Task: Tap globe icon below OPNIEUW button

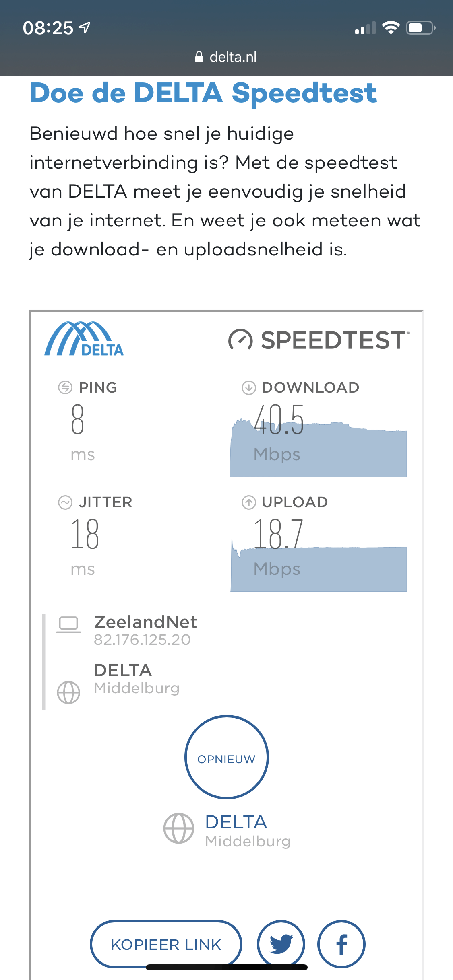Action: 178,828
